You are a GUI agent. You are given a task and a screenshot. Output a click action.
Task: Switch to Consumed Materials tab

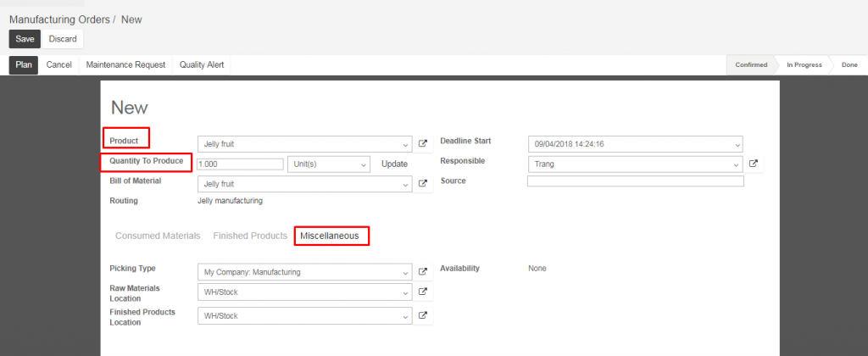tap(158, 236)
